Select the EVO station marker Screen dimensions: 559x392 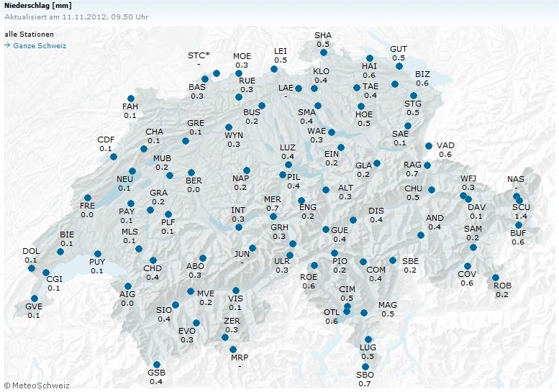[196, 323]
